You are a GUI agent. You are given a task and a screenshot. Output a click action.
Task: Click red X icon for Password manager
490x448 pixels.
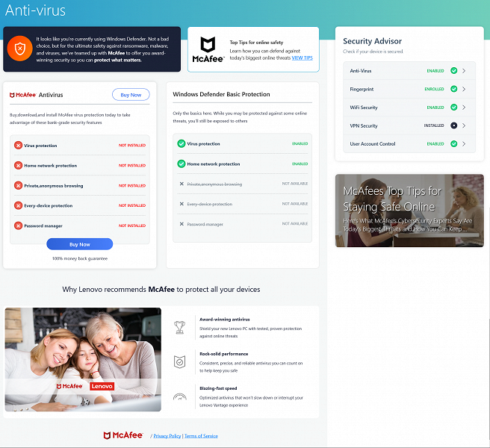pyautogui.click(x=18, y=225)
